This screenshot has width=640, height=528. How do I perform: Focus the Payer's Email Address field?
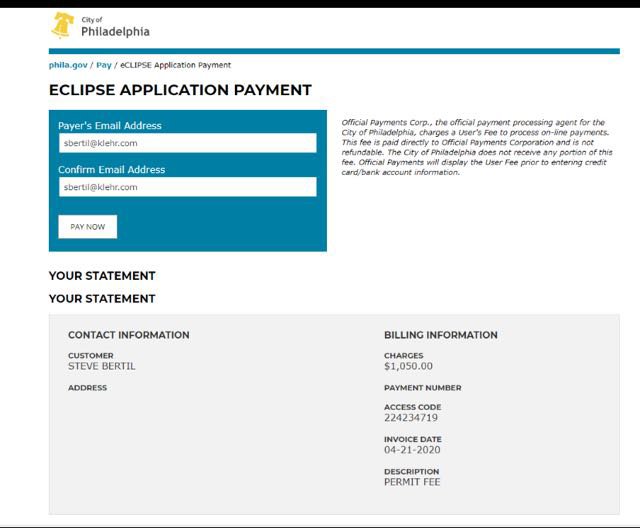coord(187,143)
